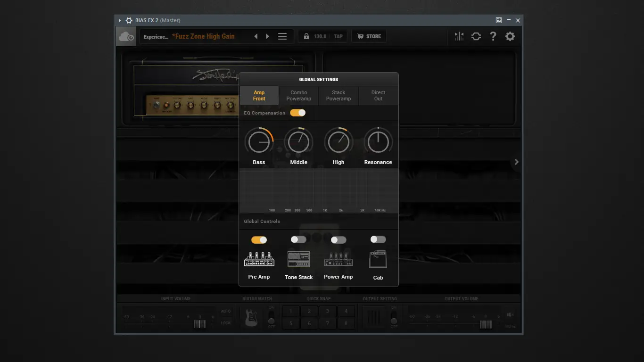The width and height of the screenshot is (644, 362).
Task: Select Quick Snap slot 7
Action: (328, 323)
